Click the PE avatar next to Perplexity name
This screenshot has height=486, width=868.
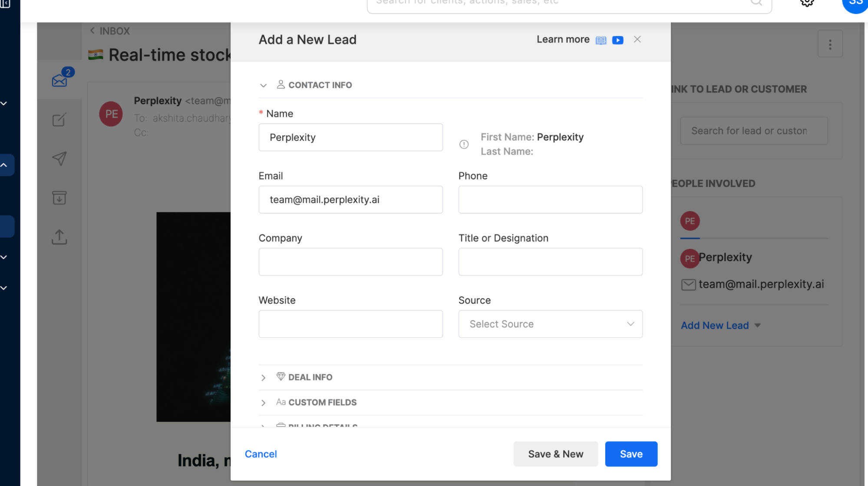690,258
